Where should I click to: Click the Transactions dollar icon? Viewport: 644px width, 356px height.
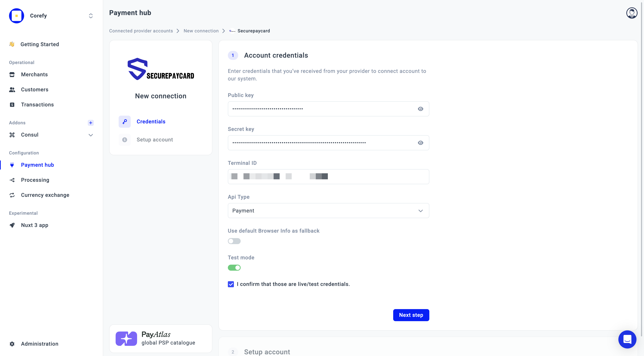pos(12,105)
